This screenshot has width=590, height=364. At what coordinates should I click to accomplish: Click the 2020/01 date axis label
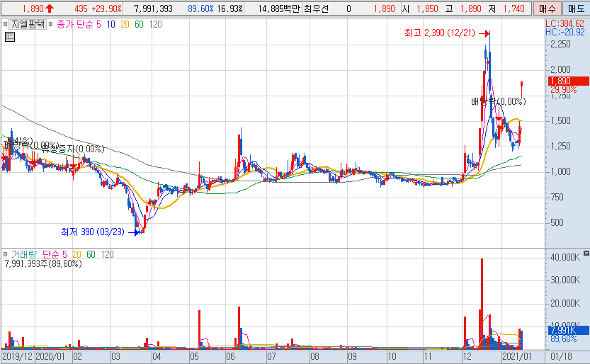coord(51,356)
